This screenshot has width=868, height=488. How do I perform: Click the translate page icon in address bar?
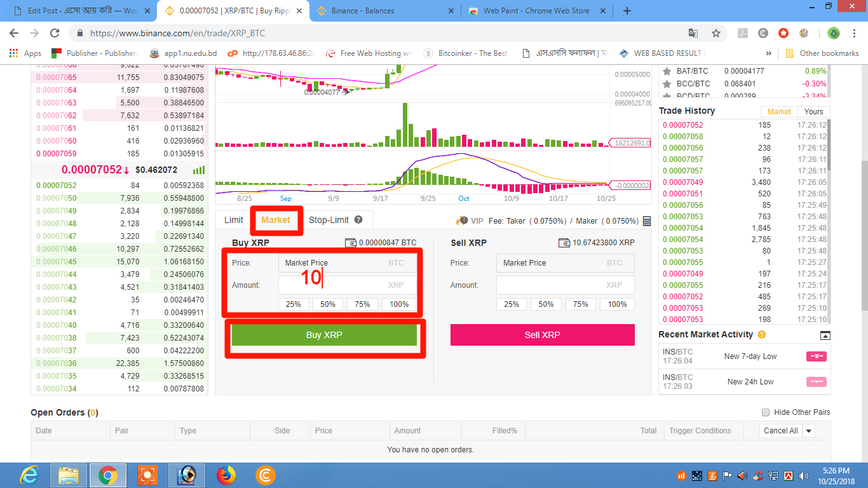[693, 33]
